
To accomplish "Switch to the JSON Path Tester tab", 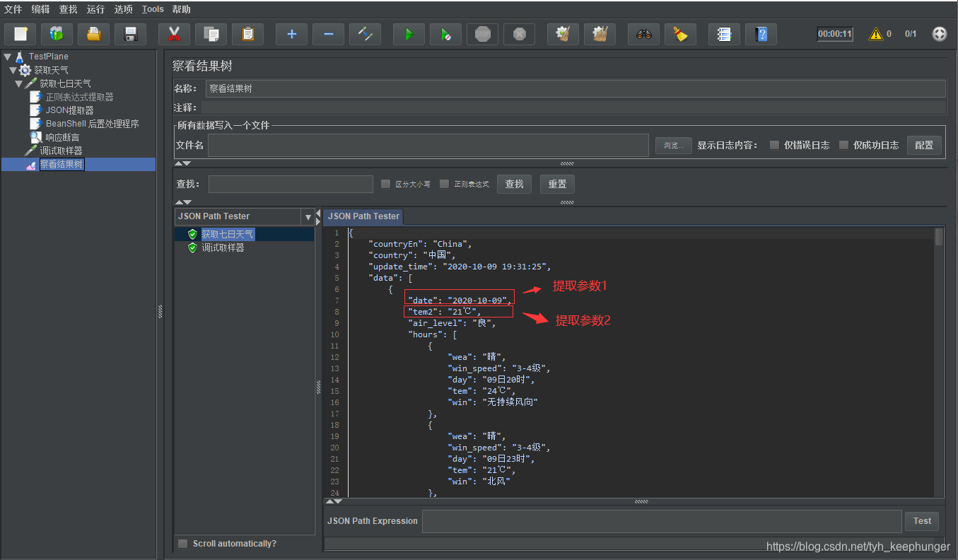I will coord(364,216).
